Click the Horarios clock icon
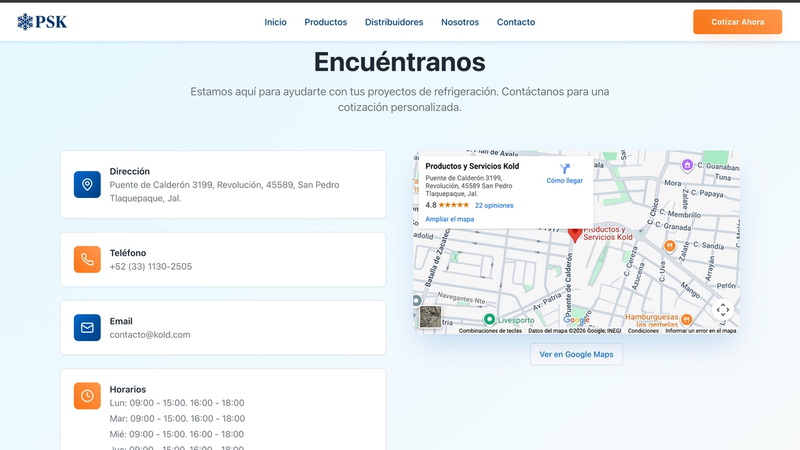 point(87,396)
